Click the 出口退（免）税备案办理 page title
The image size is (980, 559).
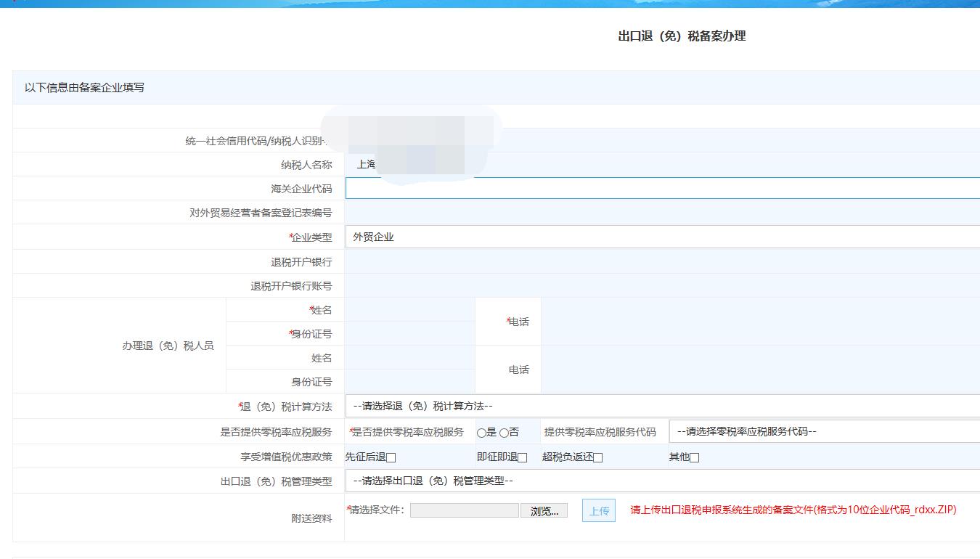[x=682, y=36]
